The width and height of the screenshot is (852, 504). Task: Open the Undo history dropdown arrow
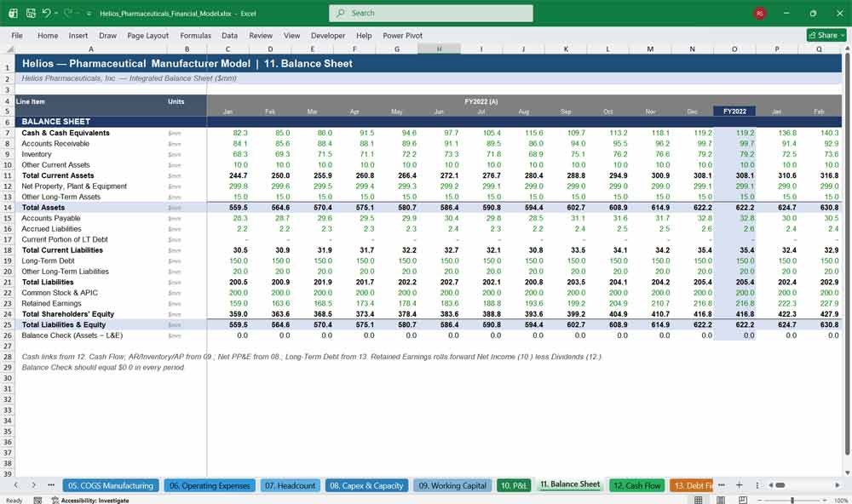click(x=56, y=14)
